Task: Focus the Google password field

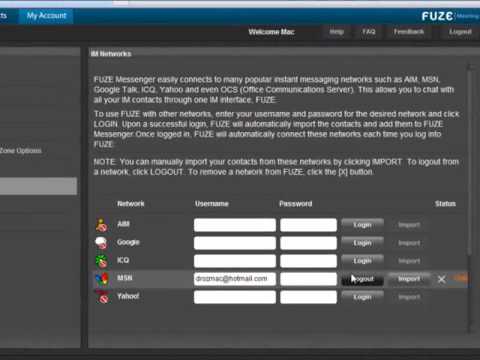Action: click(308, 243)
